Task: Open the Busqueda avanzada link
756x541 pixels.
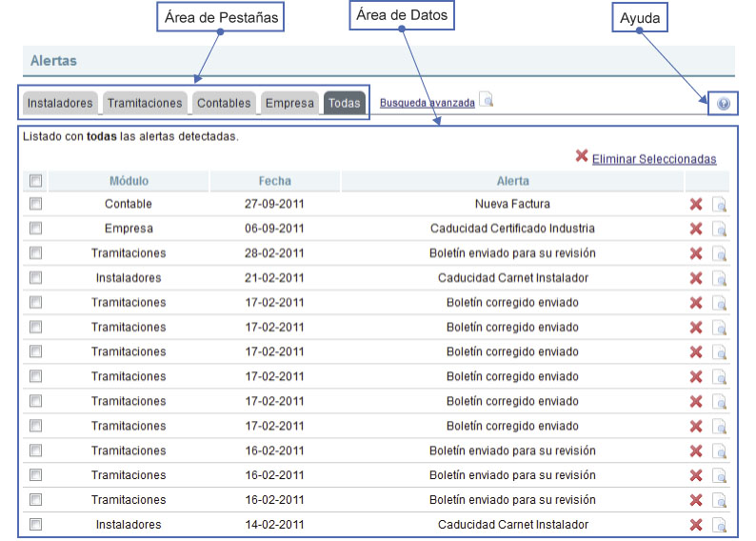Action: (427, 103)
